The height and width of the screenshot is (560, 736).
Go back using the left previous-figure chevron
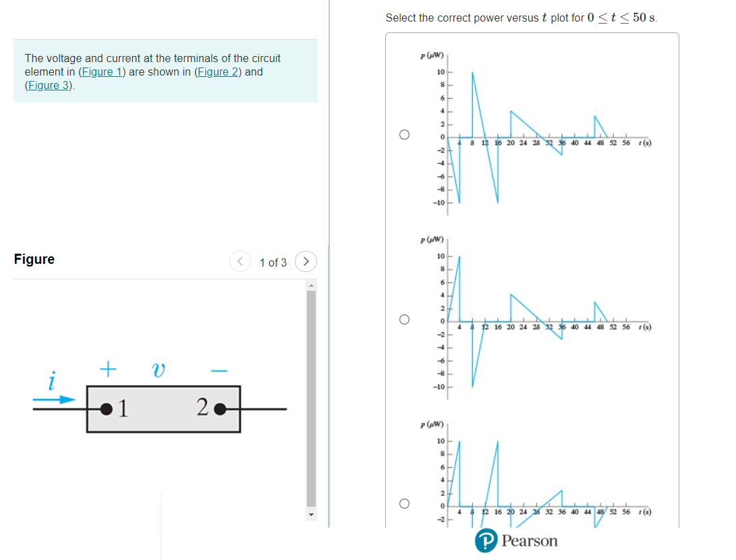click(240, 262)
